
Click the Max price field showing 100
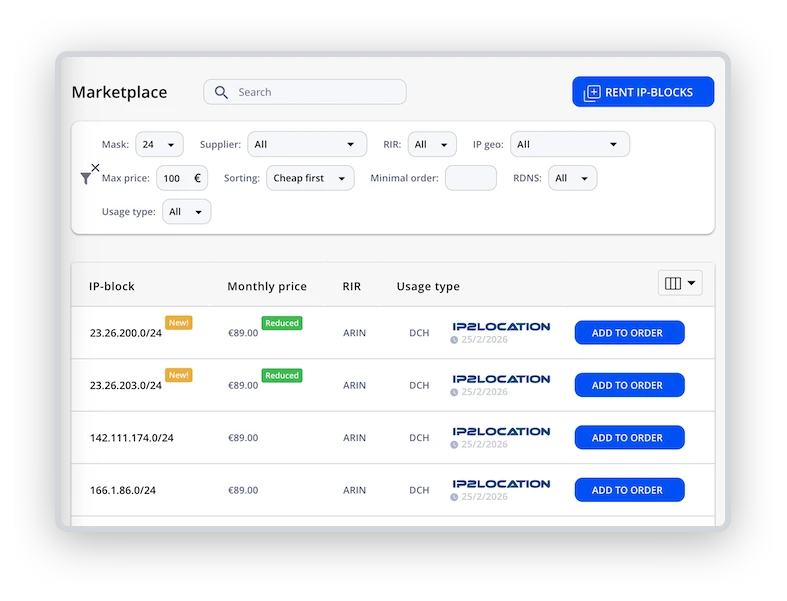(x=182, y=178)
